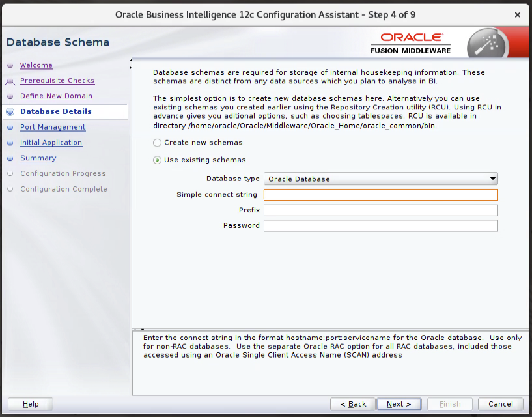The width and height of the screenshot is (532, 417).
Task: Select the Use existing schemas option
Action: 157,160
